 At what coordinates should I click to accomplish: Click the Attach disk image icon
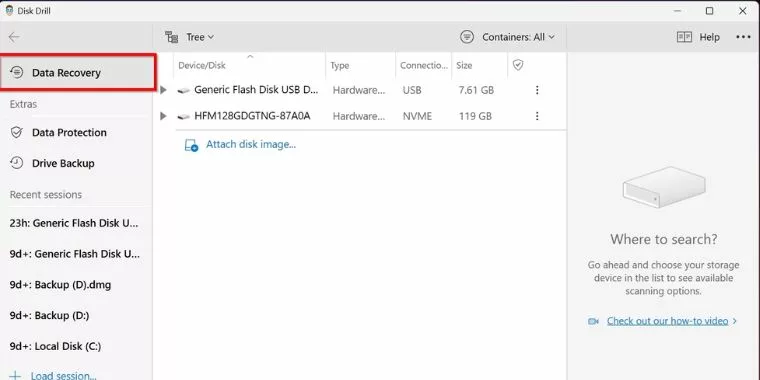191,145
